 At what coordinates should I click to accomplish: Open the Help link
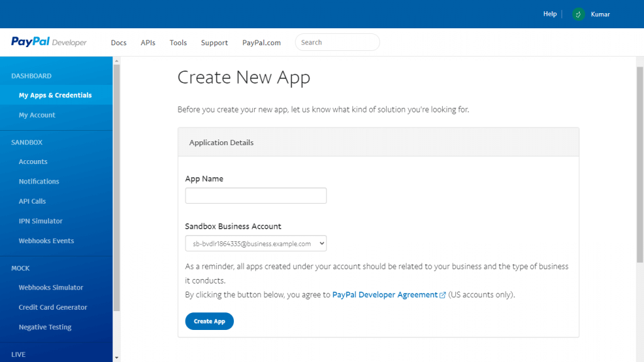(x=550, y=14)
